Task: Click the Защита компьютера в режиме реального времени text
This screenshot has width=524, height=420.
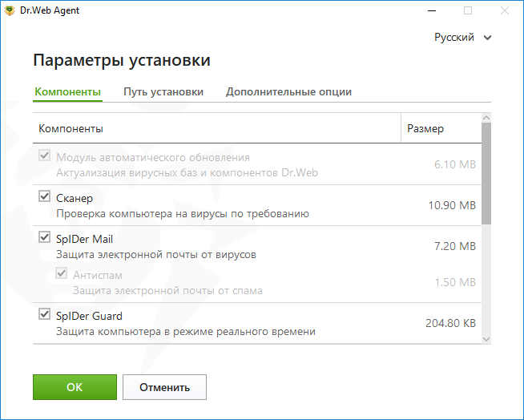Action: [186, 332]
